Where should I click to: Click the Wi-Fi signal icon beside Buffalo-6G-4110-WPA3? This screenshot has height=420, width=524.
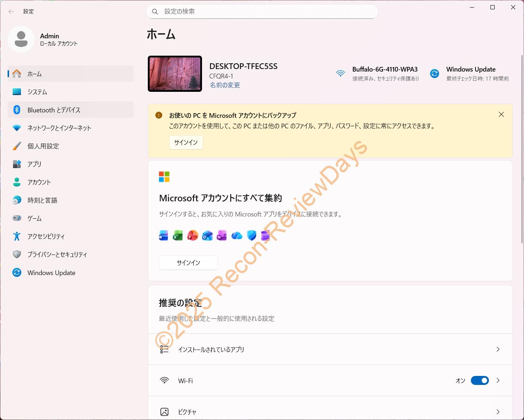340,74
